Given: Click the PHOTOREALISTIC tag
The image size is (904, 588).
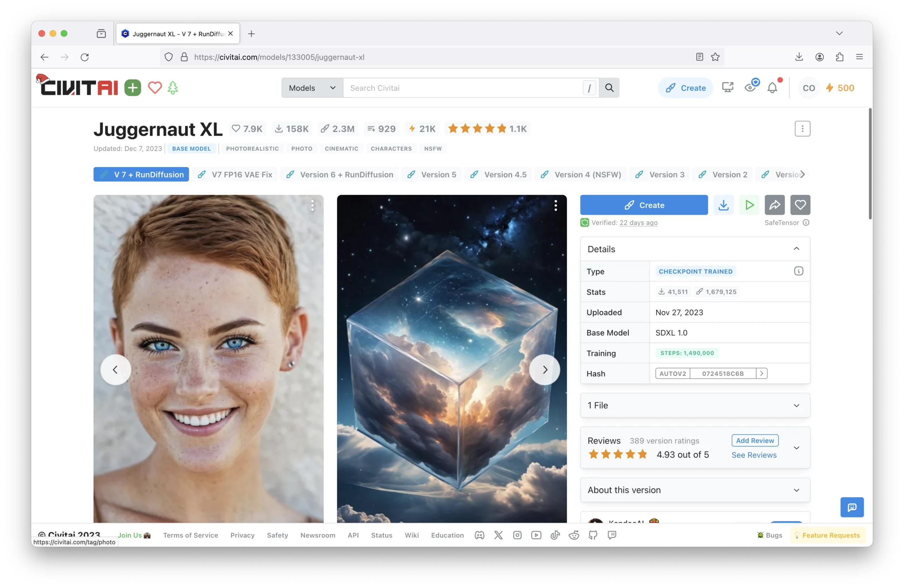Looking at the screenshot, I should pyautogui.click(x=252, y=149).
